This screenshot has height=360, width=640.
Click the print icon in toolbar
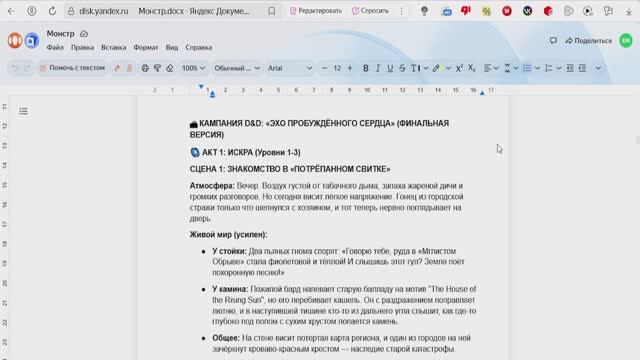tap(145, 68)
